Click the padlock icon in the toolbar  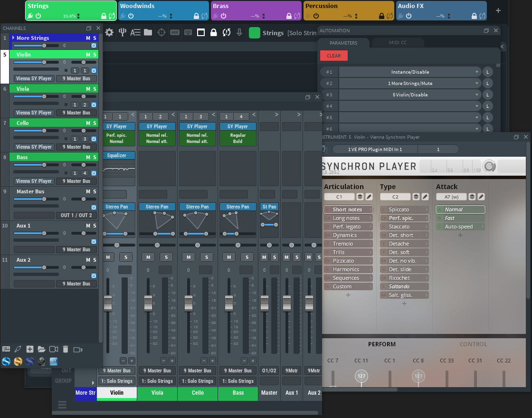(x=214, y=32)
